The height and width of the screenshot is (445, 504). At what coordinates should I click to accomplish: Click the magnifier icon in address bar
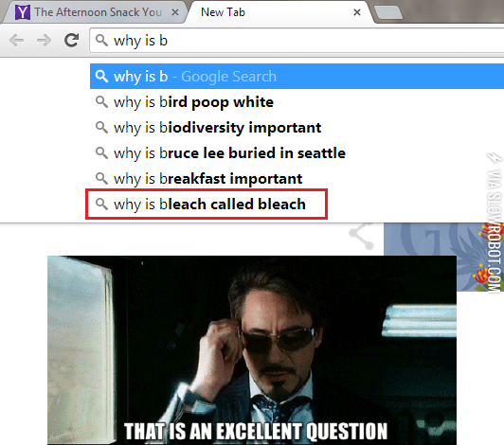click(101, 41)
